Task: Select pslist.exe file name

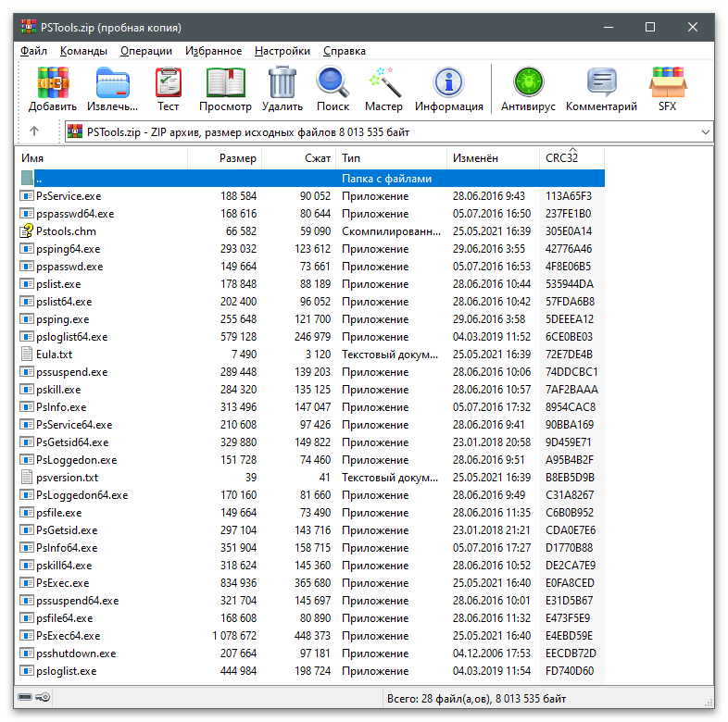Action: (58, 284)
